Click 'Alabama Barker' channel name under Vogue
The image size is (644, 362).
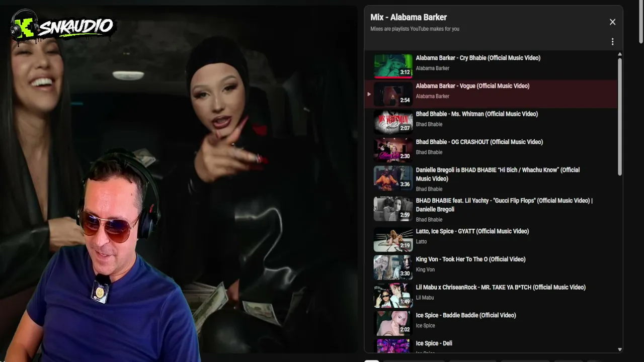click(x=432, y=97)
